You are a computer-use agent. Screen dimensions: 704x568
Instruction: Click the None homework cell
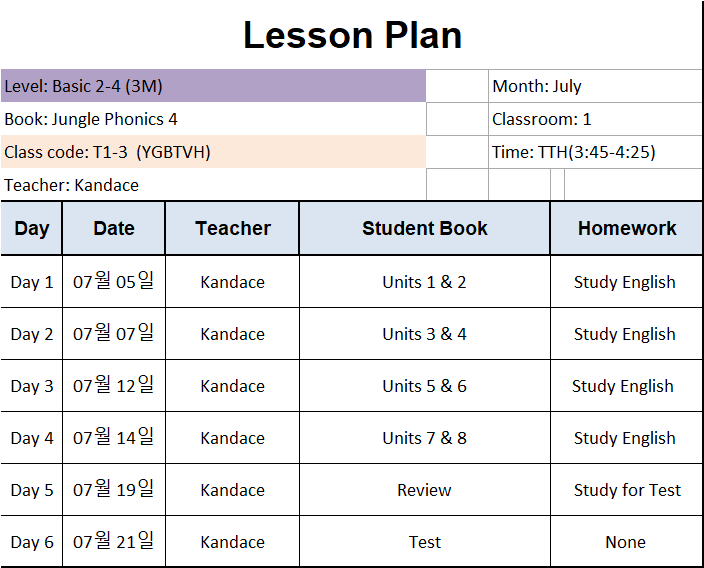[x=627, y=542]
